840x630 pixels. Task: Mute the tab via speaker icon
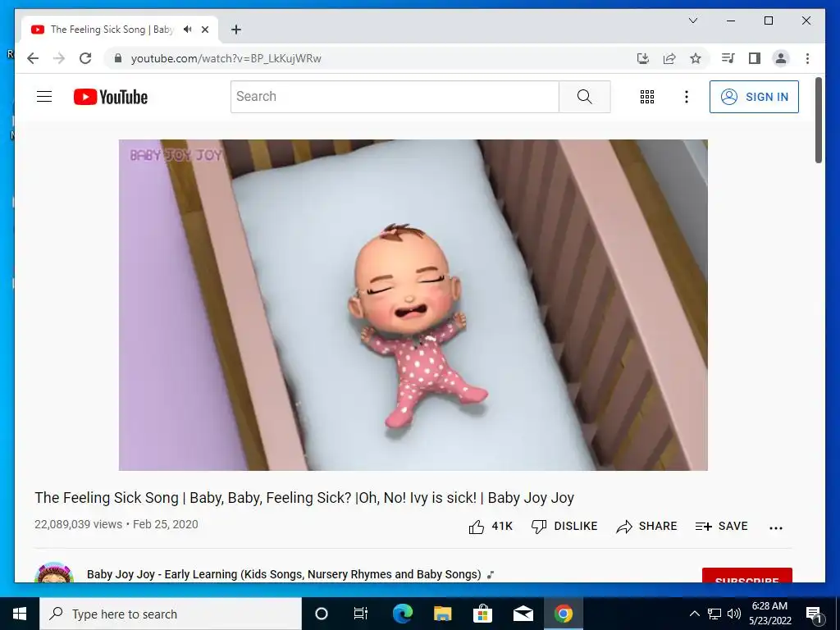click(187, 30)
